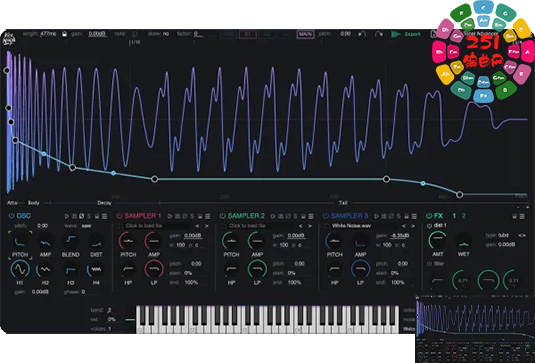Toggle the FX section power button

pos(429,216)
